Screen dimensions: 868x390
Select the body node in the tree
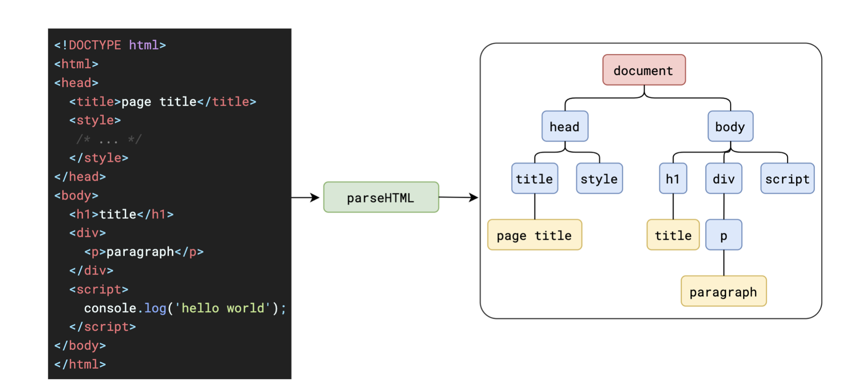pos(730,127)
